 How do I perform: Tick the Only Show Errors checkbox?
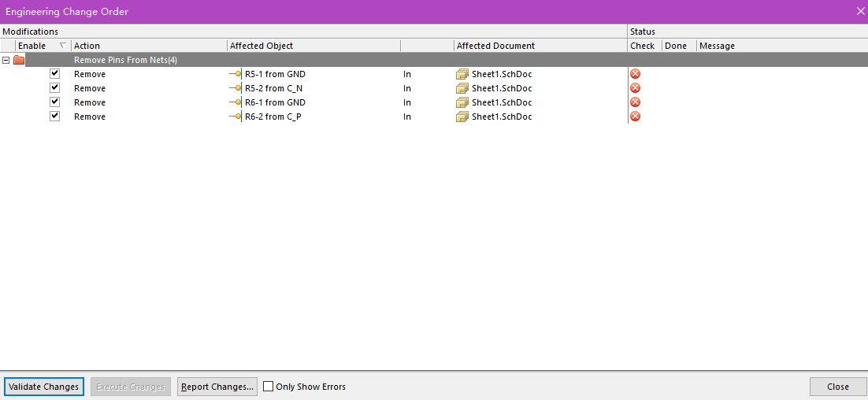[x=268, y=386]
